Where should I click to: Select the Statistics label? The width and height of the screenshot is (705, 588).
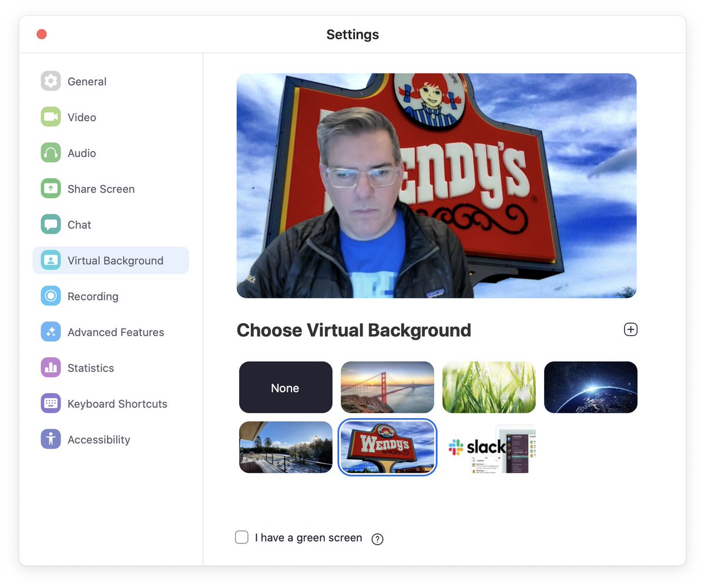[x=90, y=368]
